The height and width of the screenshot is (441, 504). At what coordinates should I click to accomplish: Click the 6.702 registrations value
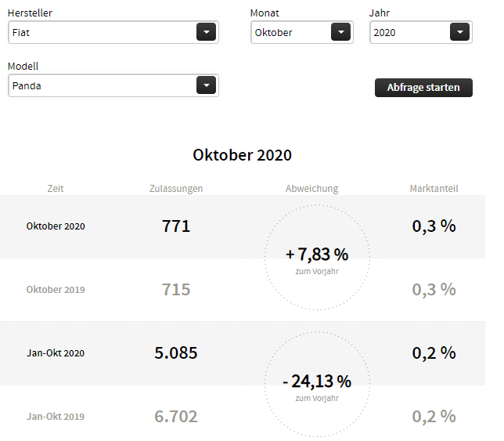point(176,416)
